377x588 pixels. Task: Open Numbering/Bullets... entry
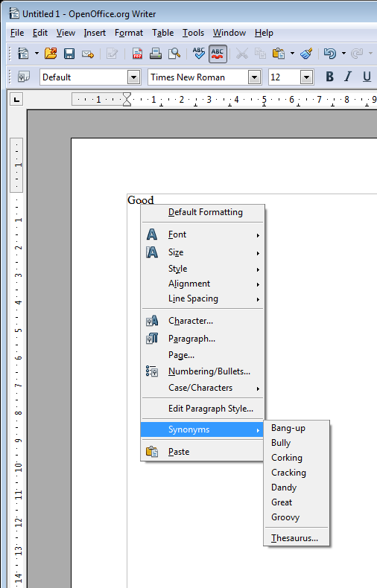pos(203,371)
